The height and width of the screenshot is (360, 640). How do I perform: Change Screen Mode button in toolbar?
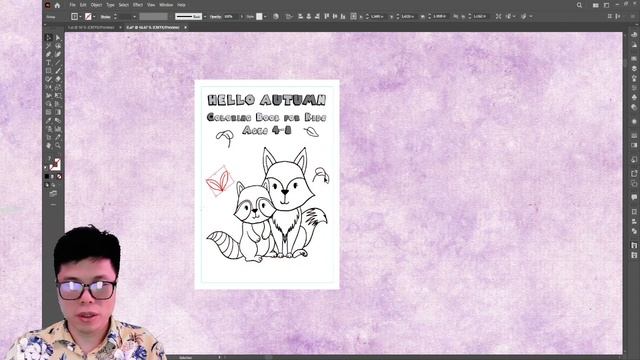[53, 193]
